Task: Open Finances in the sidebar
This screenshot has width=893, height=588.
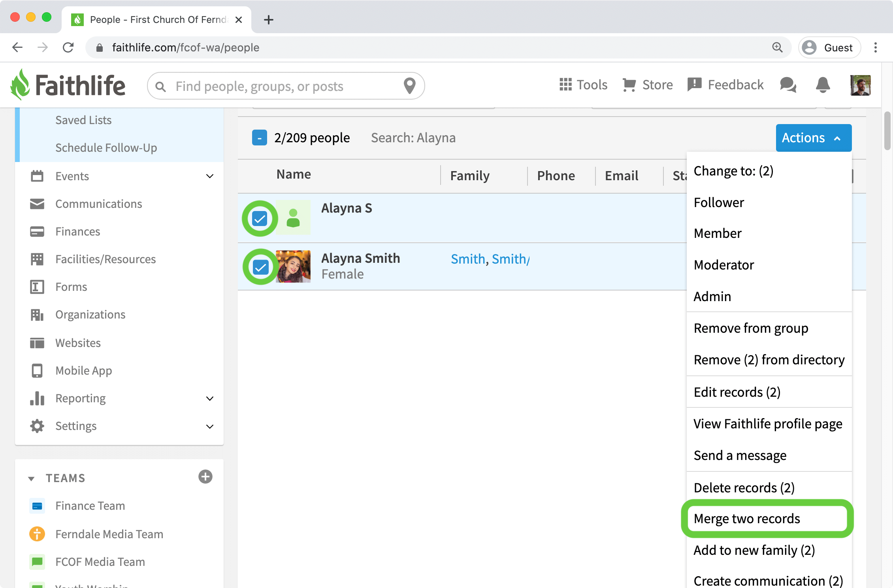Action: click(x=77, y=231)
